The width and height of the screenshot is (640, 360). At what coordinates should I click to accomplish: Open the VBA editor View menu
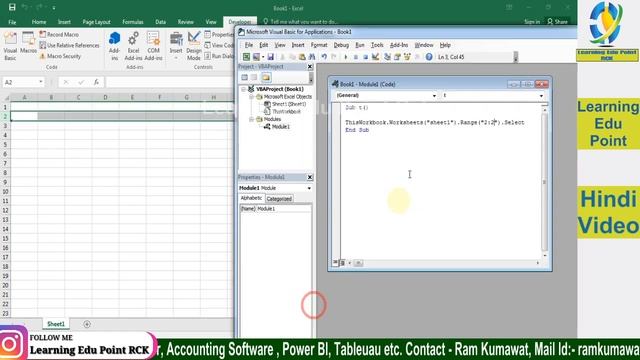[x=280, y=45]
